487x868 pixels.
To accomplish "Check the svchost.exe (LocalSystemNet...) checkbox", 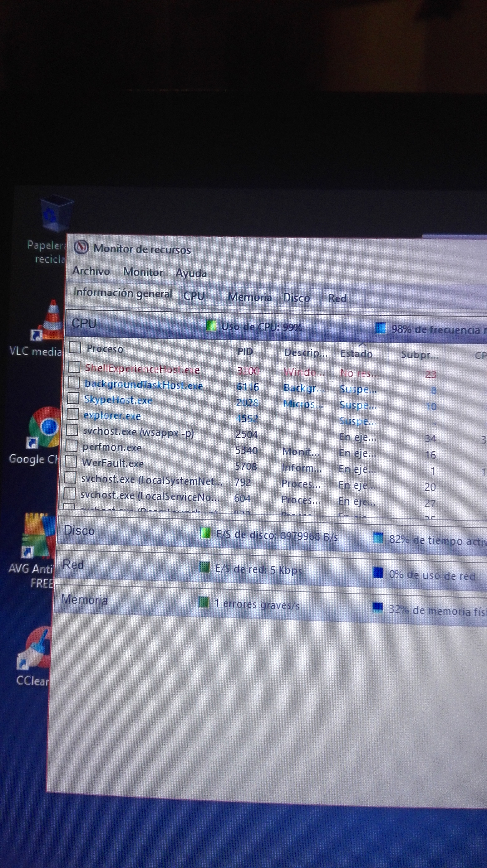I will tap(70, 477).
